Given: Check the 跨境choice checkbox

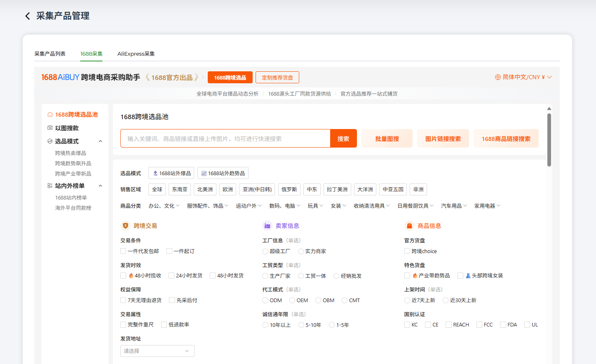Looking at the screenshot, I should [x=407, y=251].
